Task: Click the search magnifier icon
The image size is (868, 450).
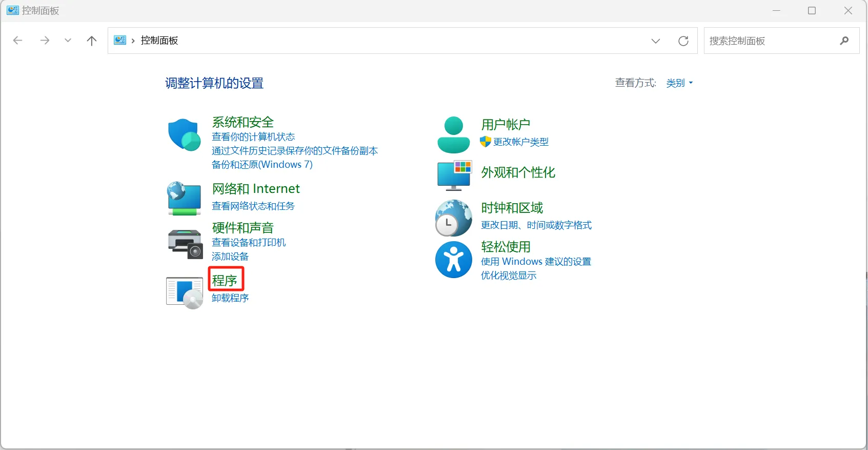Action: [x=844, y=41]
